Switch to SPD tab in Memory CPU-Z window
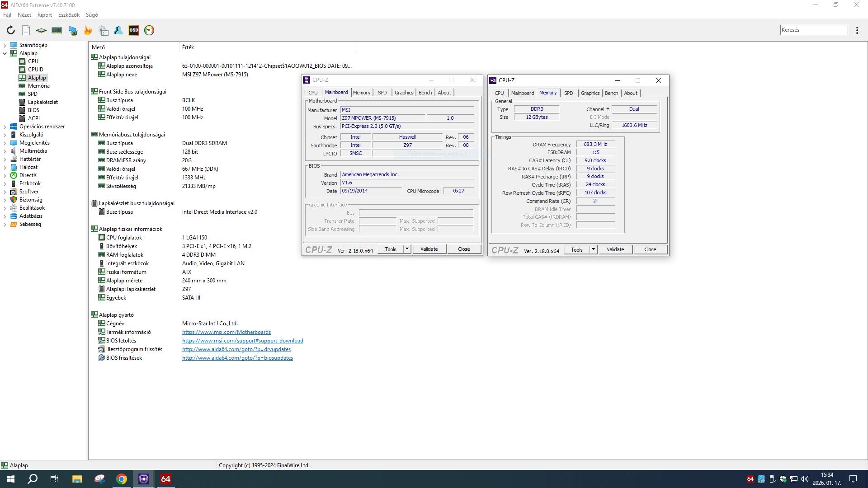Viewport: 868px width, 488px height. [568, 93]
